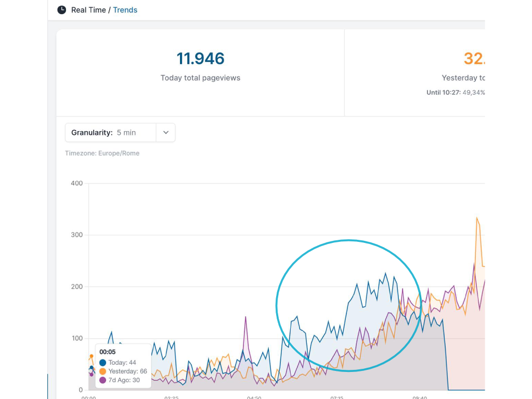Screen dimensions: 532x399
Task: Click the 300 y-axis label
Action: 76,235
